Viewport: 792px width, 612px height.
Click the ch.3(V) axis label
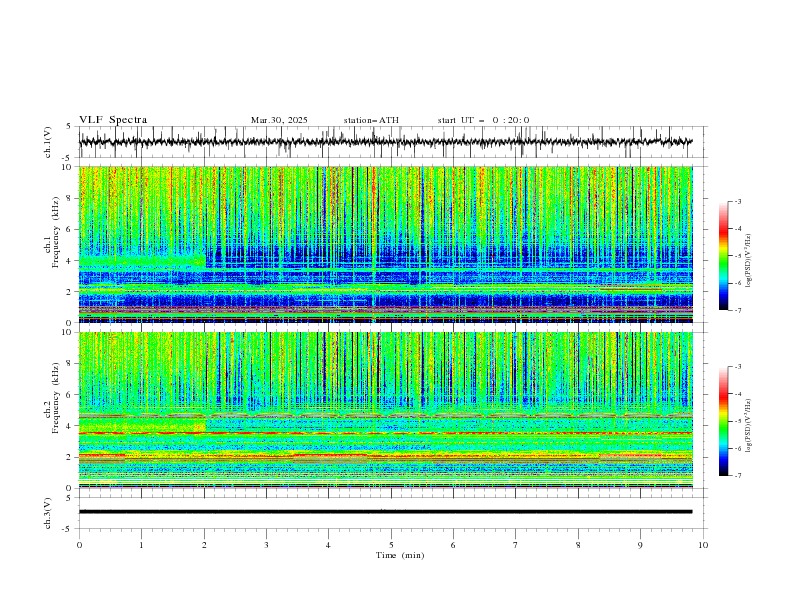(48, 513)
